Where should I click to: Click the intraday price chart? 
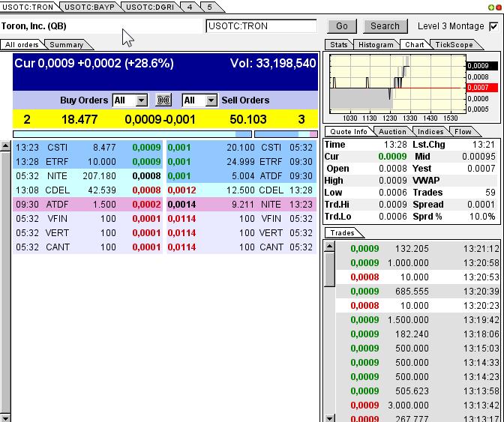click(x=398, y=84)
